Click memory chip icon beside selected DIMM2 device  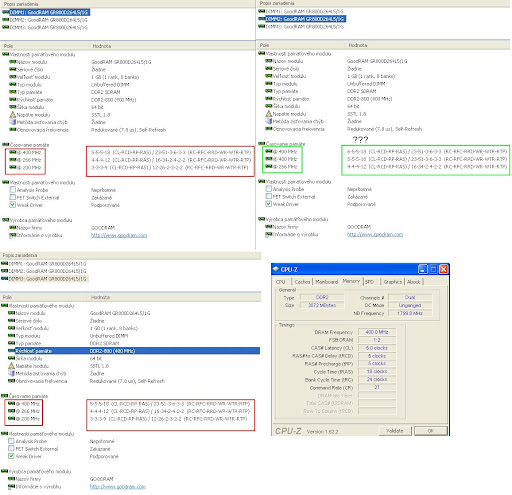point(262,19)
